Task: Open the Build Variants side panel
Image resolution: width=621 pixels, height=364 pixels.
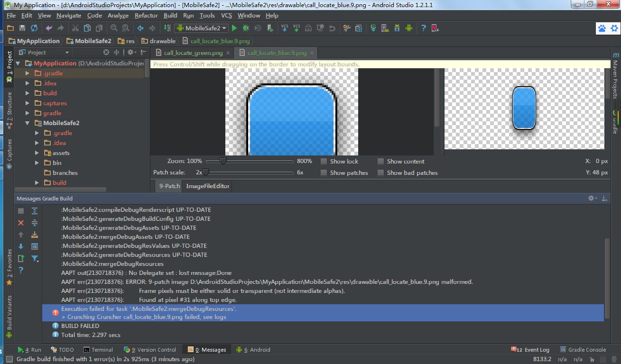Action: pyautogui.click(x=9, y=317)
